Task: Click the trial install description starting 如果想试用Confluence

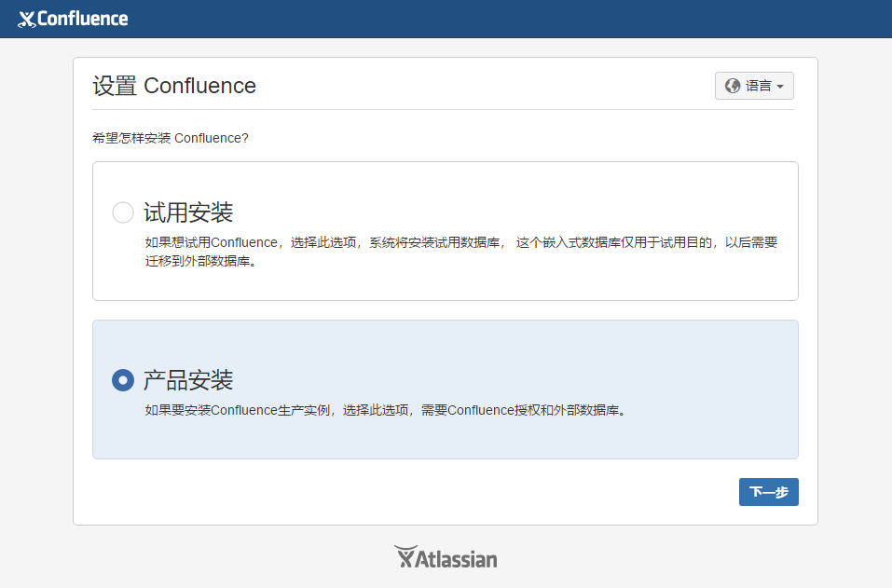Action: pos(460,252)
